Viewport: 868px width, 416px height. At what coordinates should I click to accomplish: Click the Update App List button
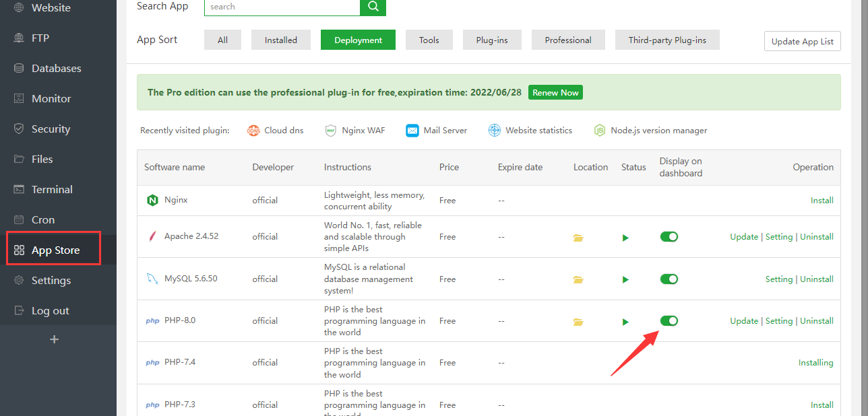click(803, 41)
